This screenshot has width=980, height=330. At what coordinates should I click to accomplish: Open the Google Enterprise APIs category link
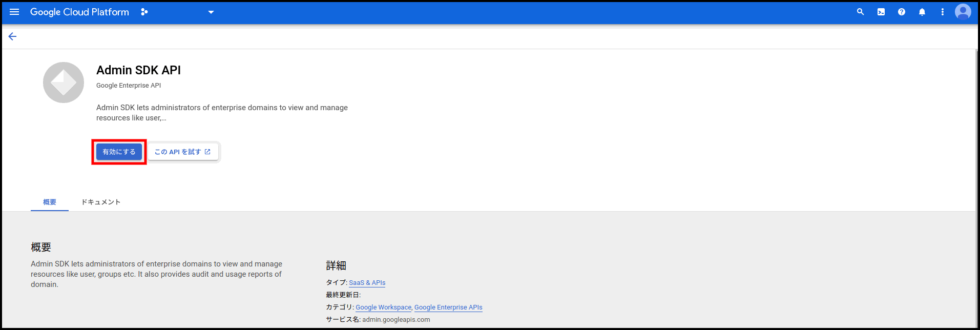(x=448, y=307)
